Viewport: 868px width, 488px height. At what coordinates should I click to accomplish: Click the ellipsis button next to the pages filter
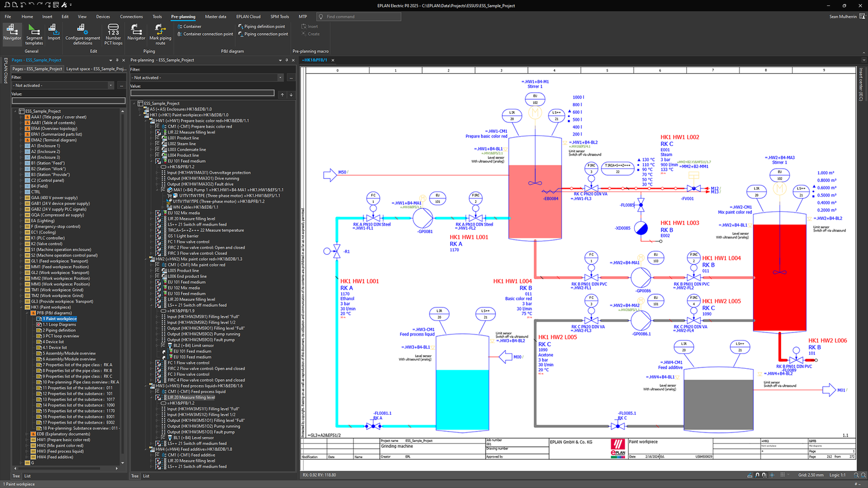point(122,85)
